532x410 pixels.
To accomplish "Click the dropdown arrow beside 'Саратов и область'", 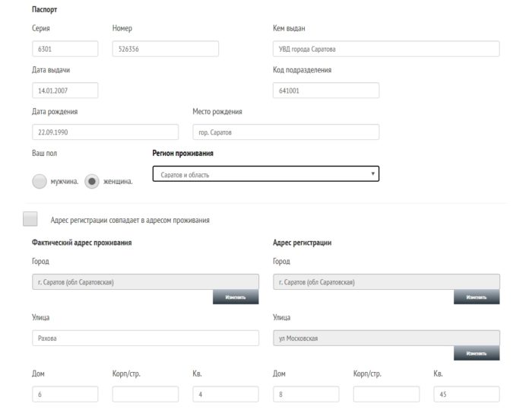I will [372, 174].
